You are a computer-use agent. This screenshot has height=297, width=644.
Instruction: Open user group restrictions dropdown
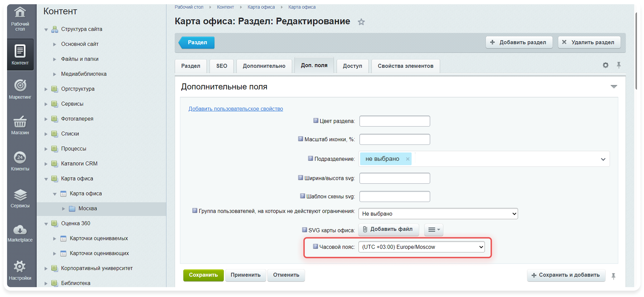tap(438, 214)
